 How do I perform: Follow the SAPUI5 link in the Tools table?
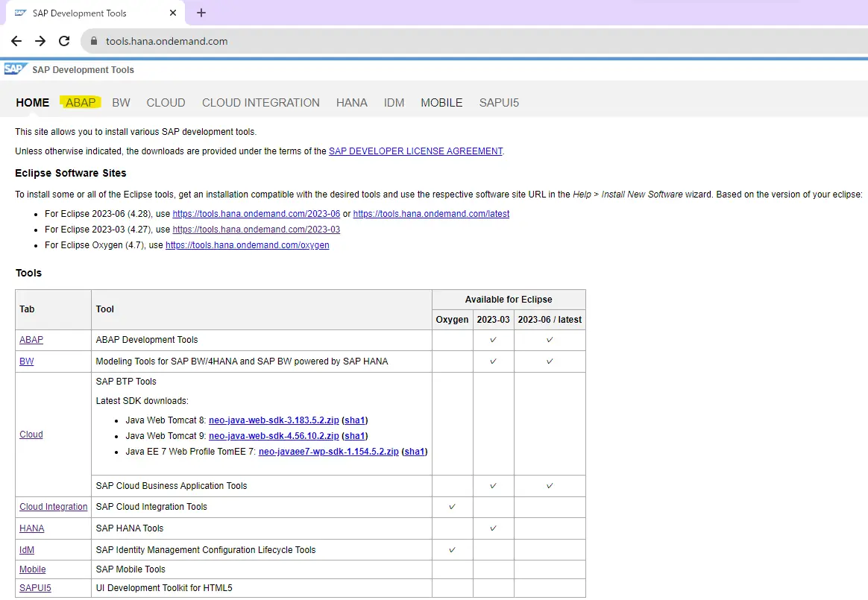tap(36, 588)
